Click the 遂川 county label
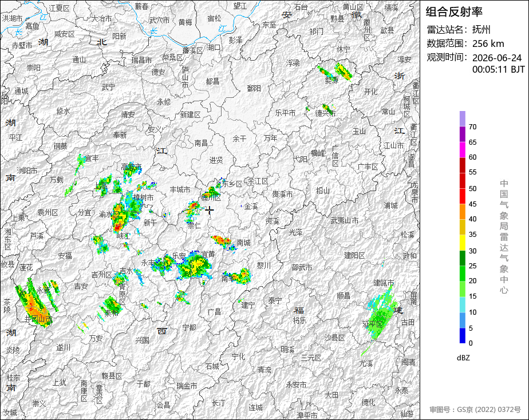529x420 pixels. 64,347
